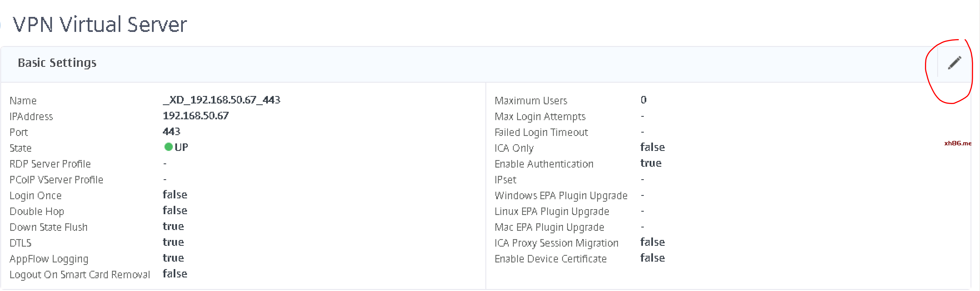Viewport: 980px width, 291px height.
Task: Click the Maximum Users value 0
Action: (643, 100)
